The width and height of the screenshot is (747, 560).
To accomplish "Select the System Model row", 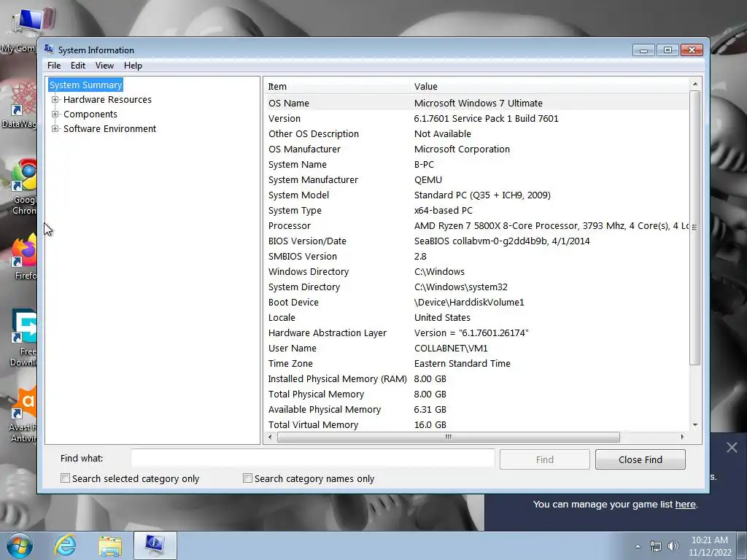I will (x=476, y=195).
